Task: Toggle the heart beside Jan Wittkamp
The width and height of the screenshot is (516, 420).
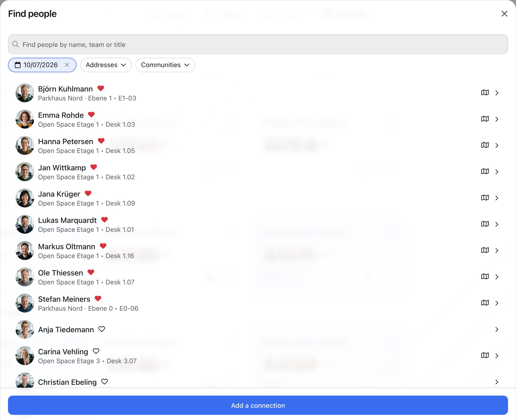Action: pyautogui.click(x=94, y=167)
